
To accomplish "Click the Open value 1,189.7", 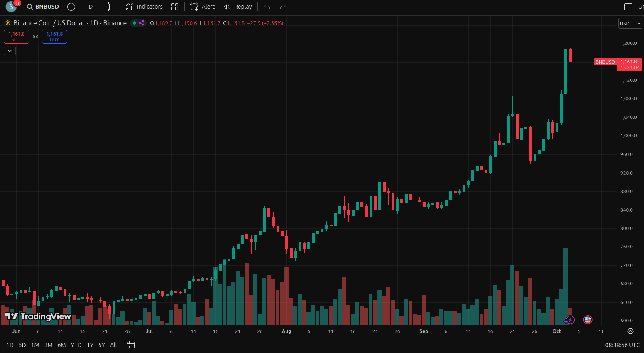I will tap(164, 23).
